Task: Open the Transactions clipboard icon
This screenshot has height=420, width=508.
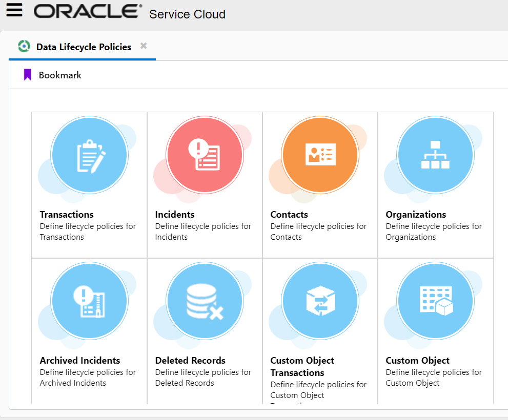Action: pos(89,155)
